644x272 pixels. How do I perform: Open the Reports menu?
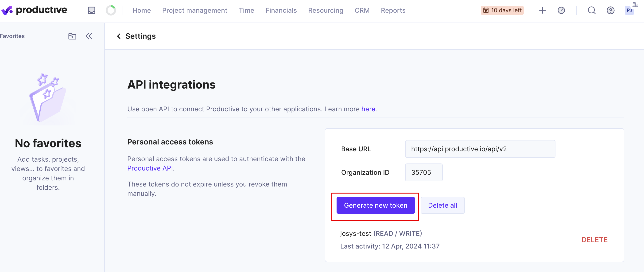(x=393, y=10)
